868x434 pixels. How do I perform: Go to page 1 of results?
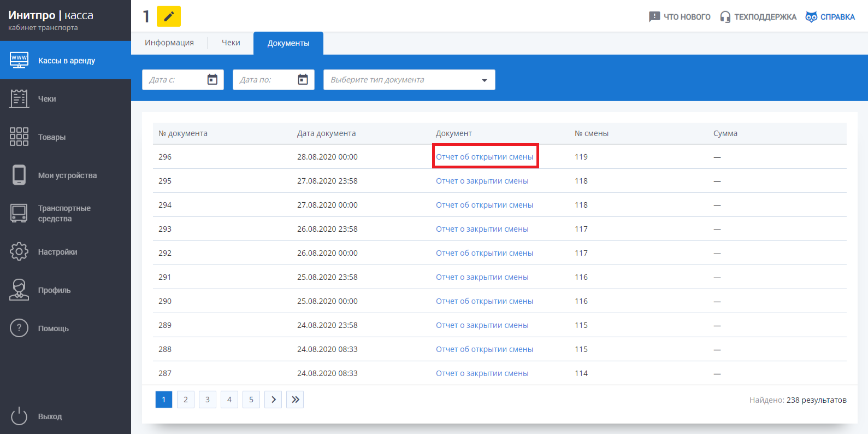pyautogui.click(x=164, y=400)
